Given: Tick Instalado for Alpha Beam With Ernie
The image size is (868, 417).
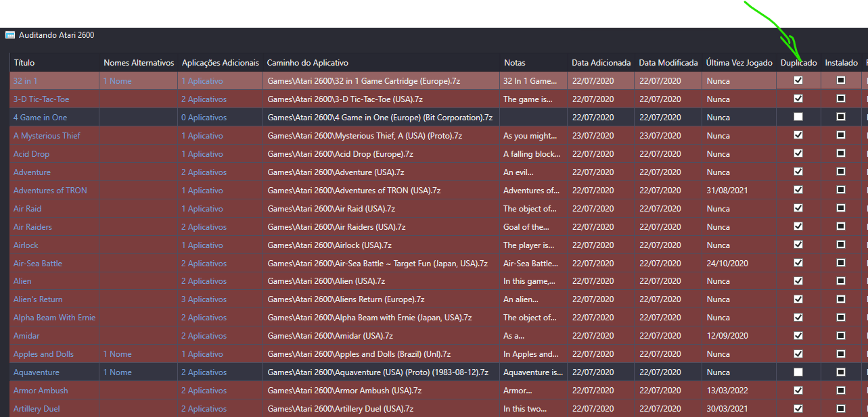Looking at the screenshot, I should (x=841, y=317).
